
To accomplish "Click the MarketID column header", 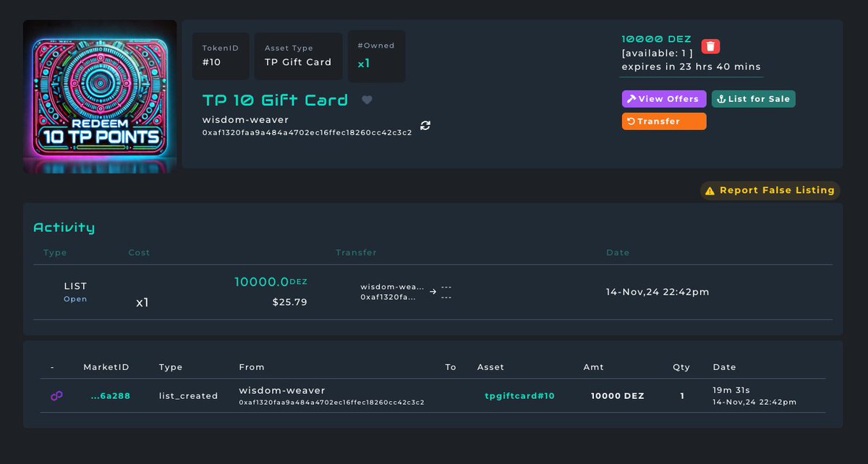I will [x=106, y=367].
